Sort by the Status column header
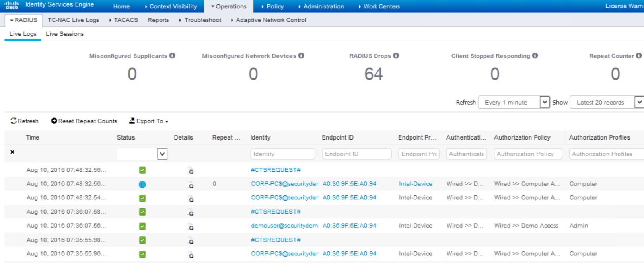This screenshot has width=644, height=263. pos(126,138)
